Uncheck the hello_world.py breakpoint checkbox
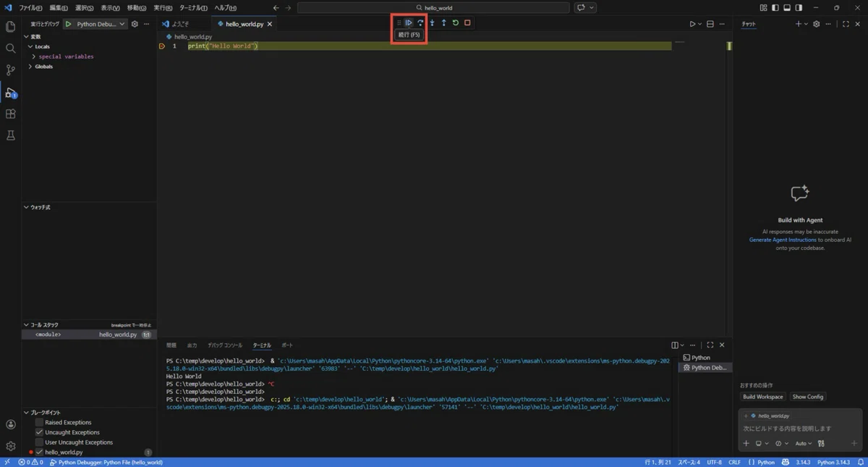The width and height of the screenshot is (868, 467). tap(39, 452)
